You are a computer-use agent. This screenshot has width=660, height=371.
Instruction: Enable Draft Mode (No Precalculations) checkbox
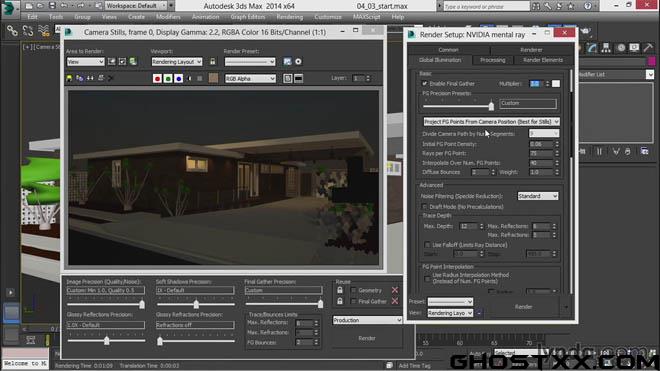425,207
